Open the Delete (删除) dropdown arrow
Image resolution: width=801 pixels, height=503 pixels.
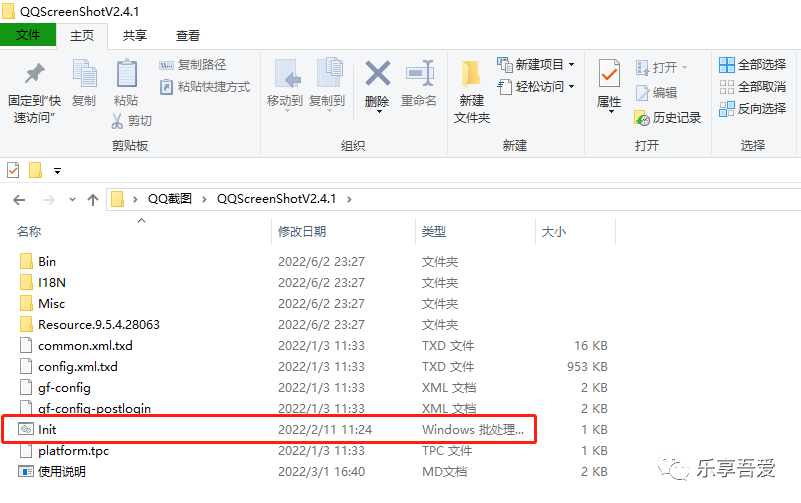(379, 111)
